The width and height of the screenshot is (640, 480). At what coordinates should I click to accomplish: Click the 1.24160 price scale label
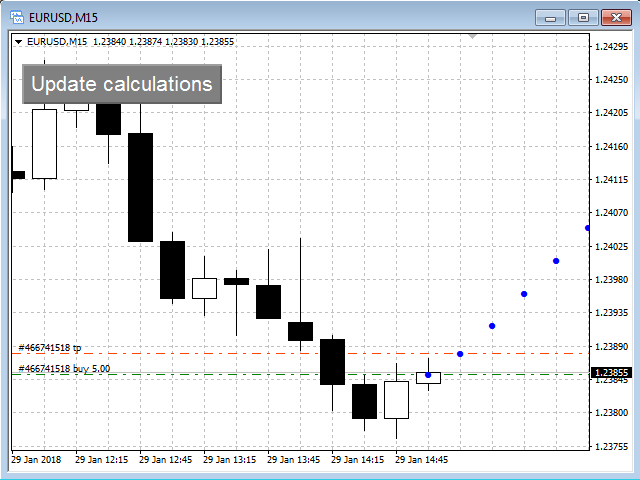(611, 147)
